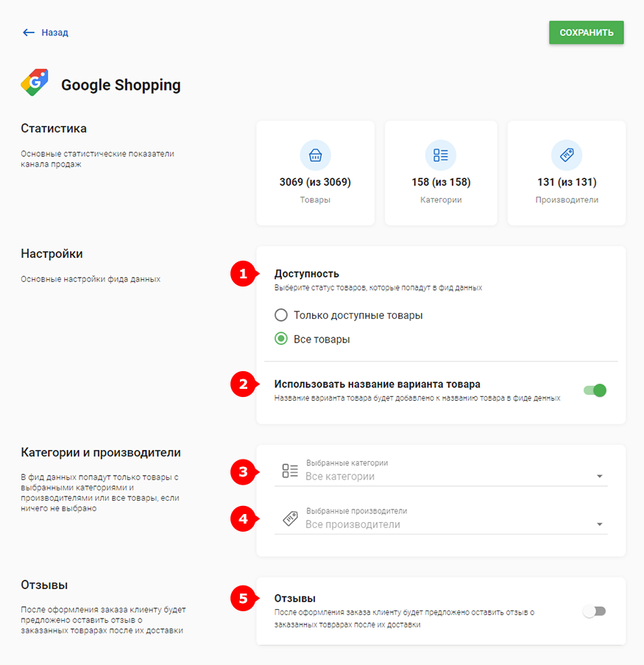
Task: Click the list icon above Категории
Action: (441, 155)
